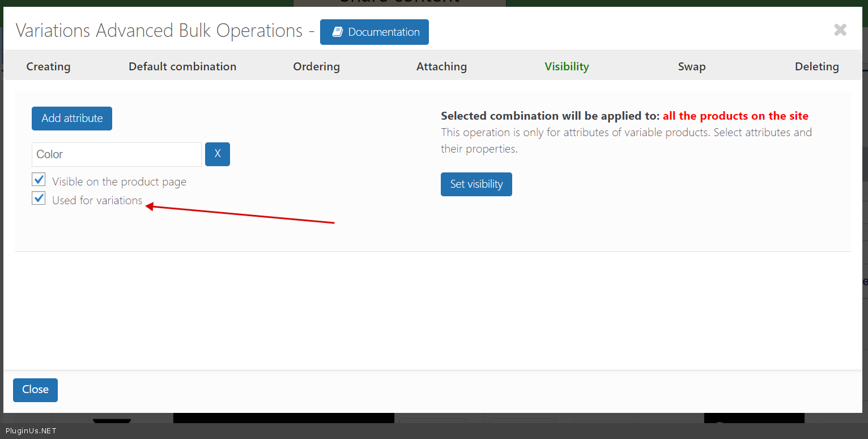This screenshot has width=868, height=439.
Task: Click the active Visibility tab
Action: [x=567, y=66]
